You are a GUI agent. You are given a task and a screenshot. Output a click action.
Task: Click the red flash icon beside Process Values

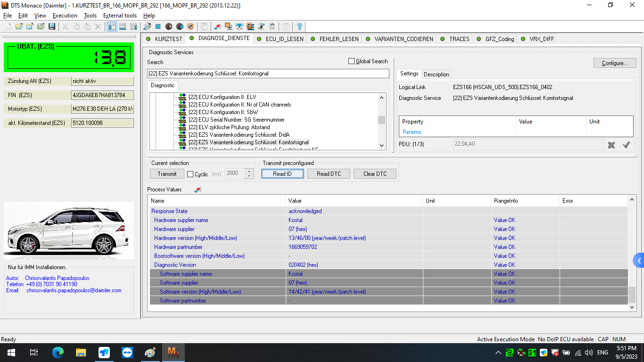[198, 189]
